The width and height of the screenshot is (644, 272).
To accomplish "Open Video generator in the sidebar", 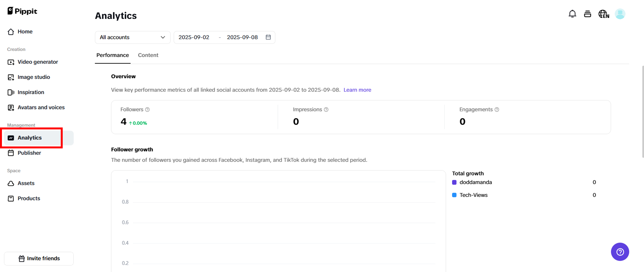I will [38, 62].
